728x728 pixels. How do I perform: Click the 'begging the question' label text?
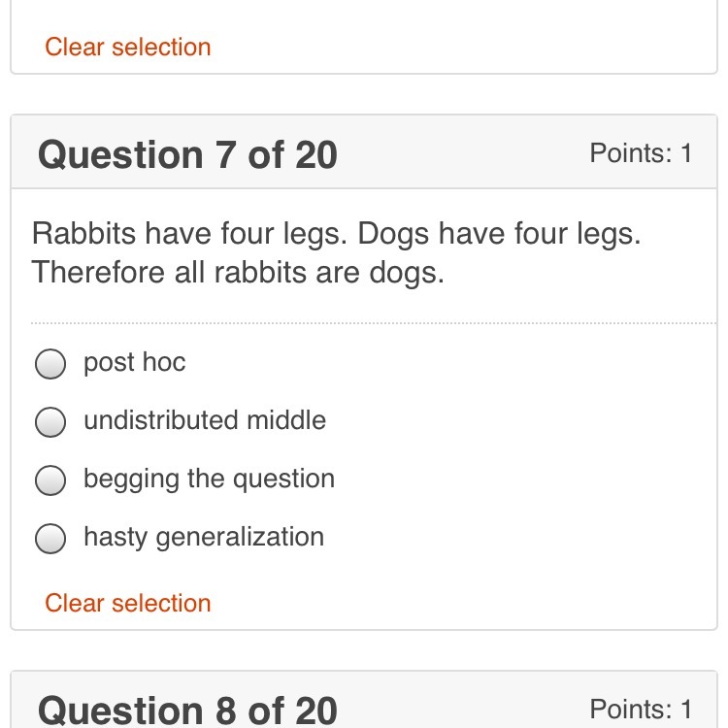[x=209, y=480]
